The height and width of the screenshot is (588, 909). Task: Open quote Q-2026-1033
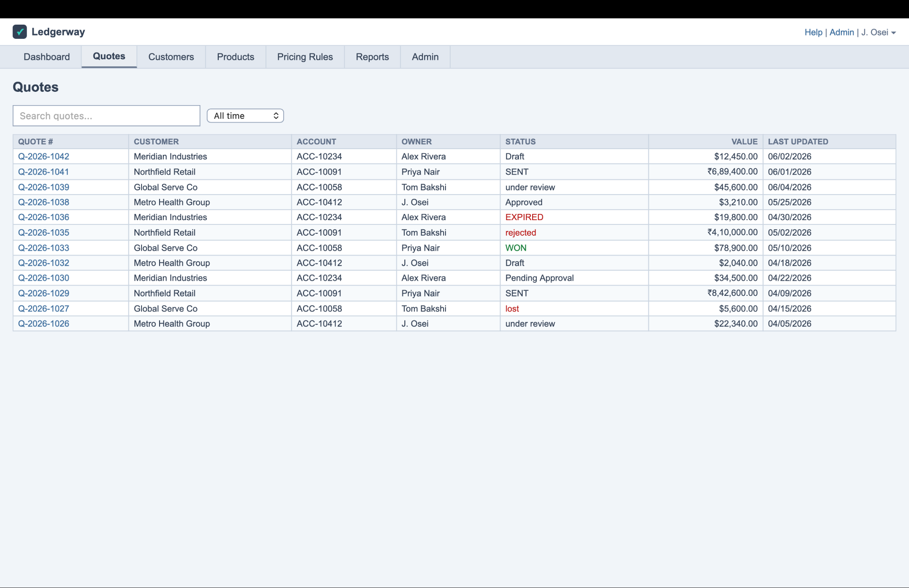pyautogui.click(x=44, y=248)
